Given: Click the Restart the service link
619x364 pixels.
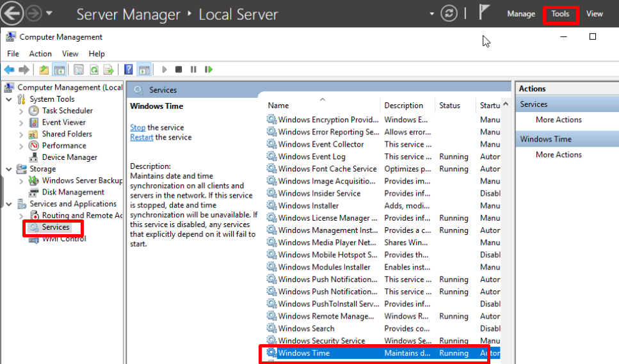Looking at the screenshot, I should [x=141, y=137].
